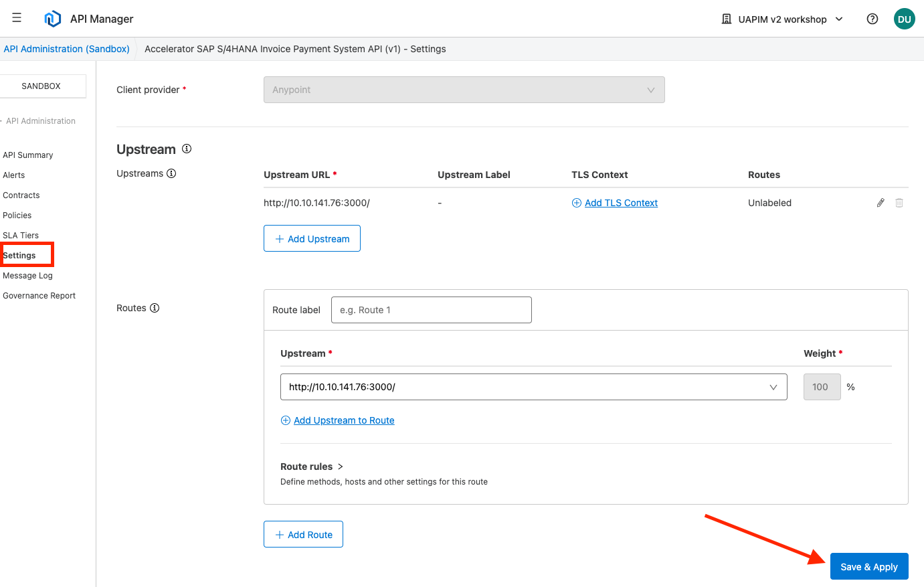Click the Add TLS Context link

click(622, 203)
